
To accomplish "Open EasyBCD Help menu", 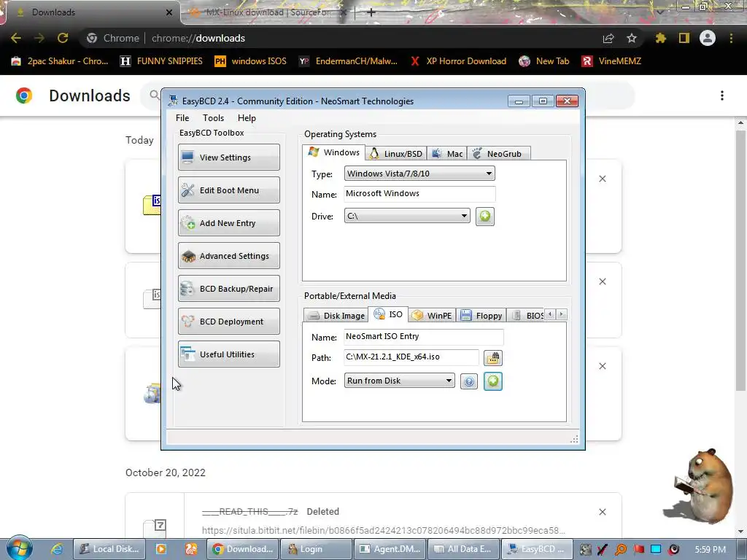I will pos(247,118).
